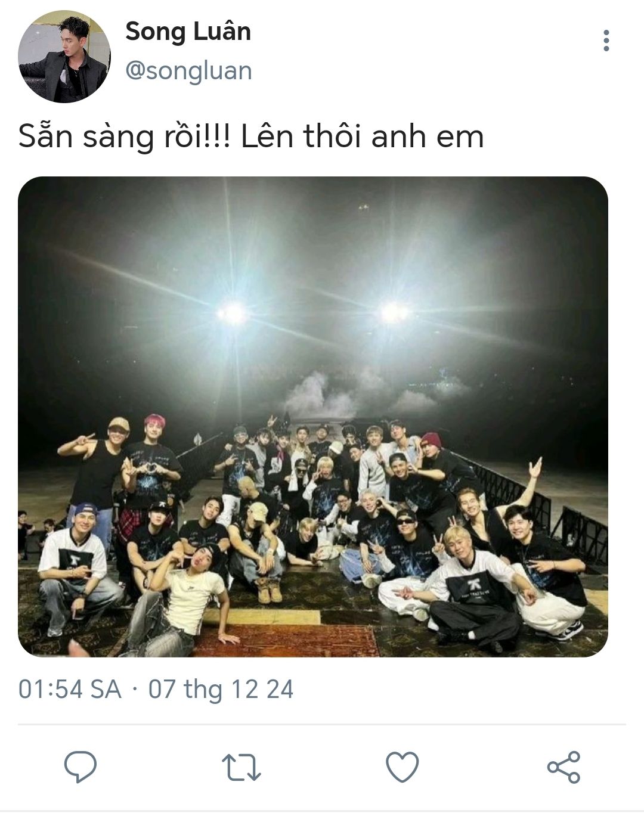The width and height of the screenshot is (644, 816).
Task: Click the 01:54 SA timestamp
Action: [x=70, y=689]
